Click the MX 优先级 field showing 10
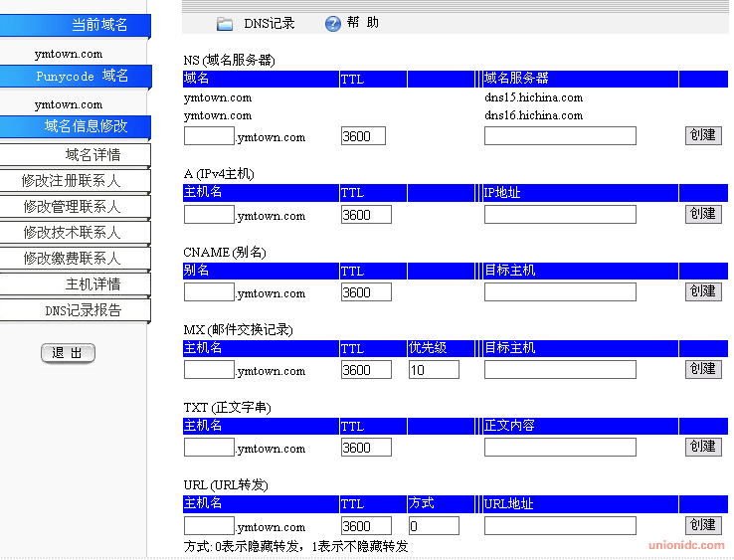 (434, 370)
